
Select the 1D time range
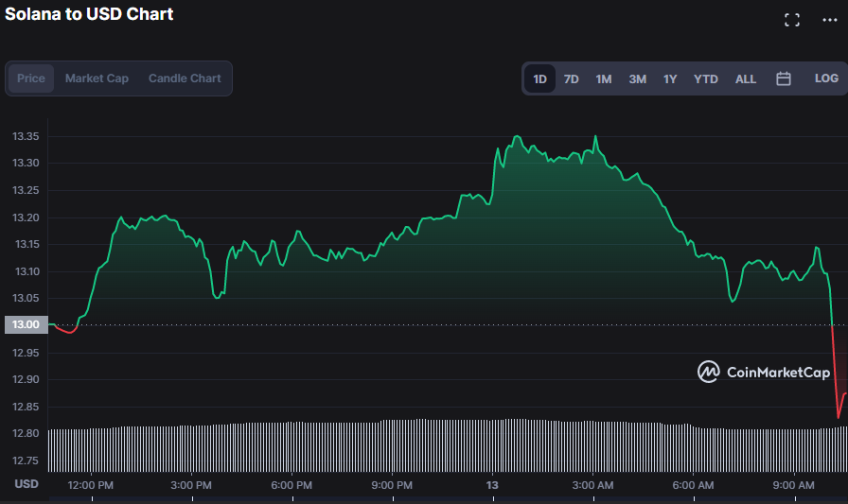[x=539, y=78]
